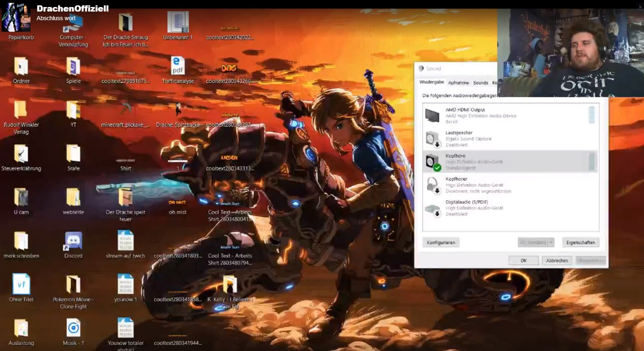
Task: Select the YT folder icon
Action: pos(73,114)
